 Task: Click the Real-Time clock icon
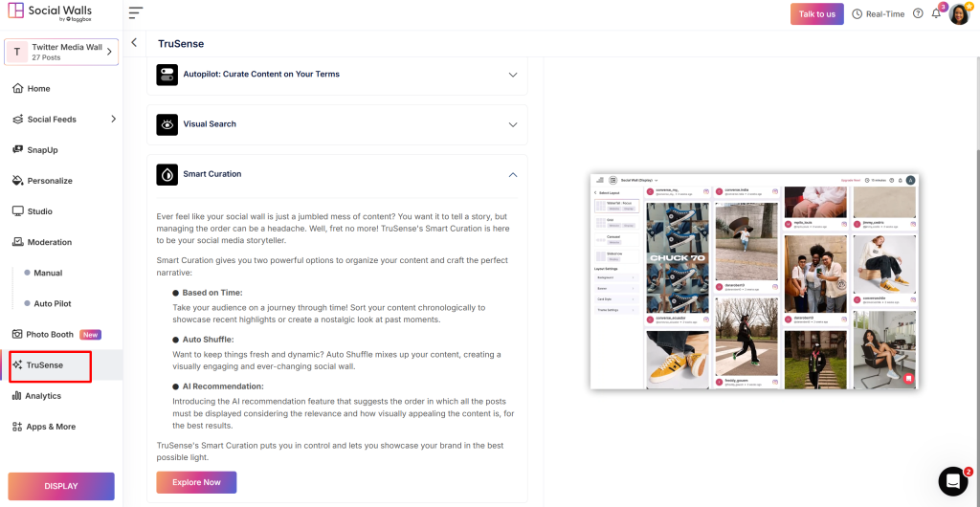click(857, 13)
